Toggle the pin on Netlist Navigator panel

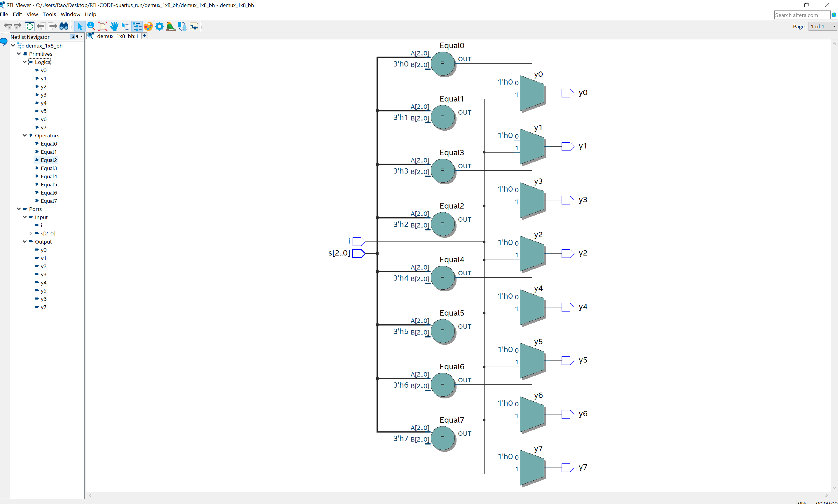tap(72, 37)
